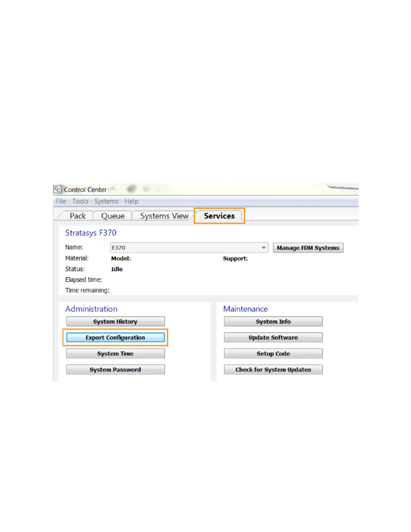Open the File menu
This screenshot has width=411, height=532.
point(61,201)
